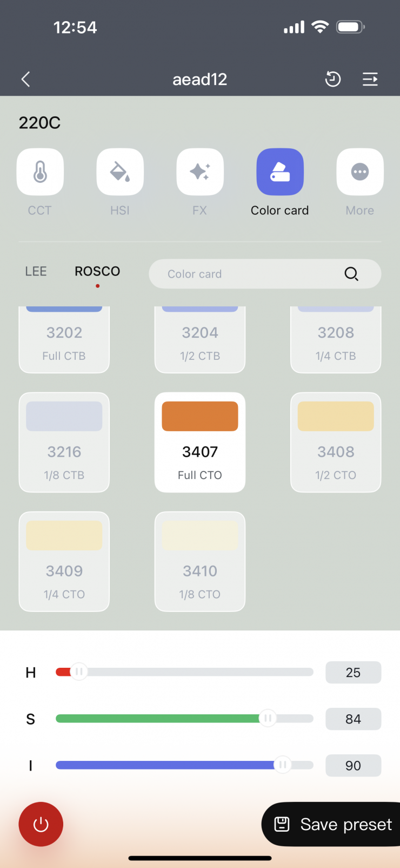Tap the back arrow icon

click(25, 80)
